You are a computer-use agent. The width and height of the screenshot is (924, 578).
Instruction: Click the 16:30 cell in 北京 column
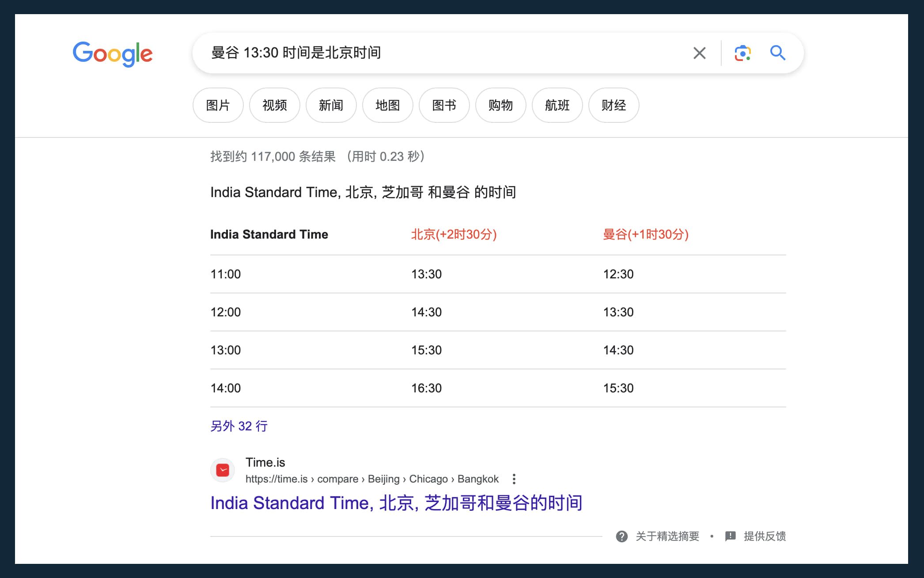tap(427, 388)
